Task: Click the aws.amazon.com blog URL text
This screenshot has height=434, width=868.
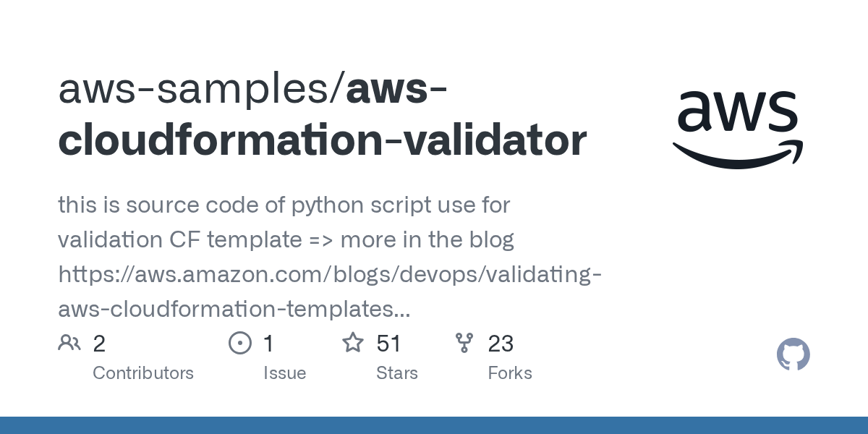Action: tap(329, 275)
